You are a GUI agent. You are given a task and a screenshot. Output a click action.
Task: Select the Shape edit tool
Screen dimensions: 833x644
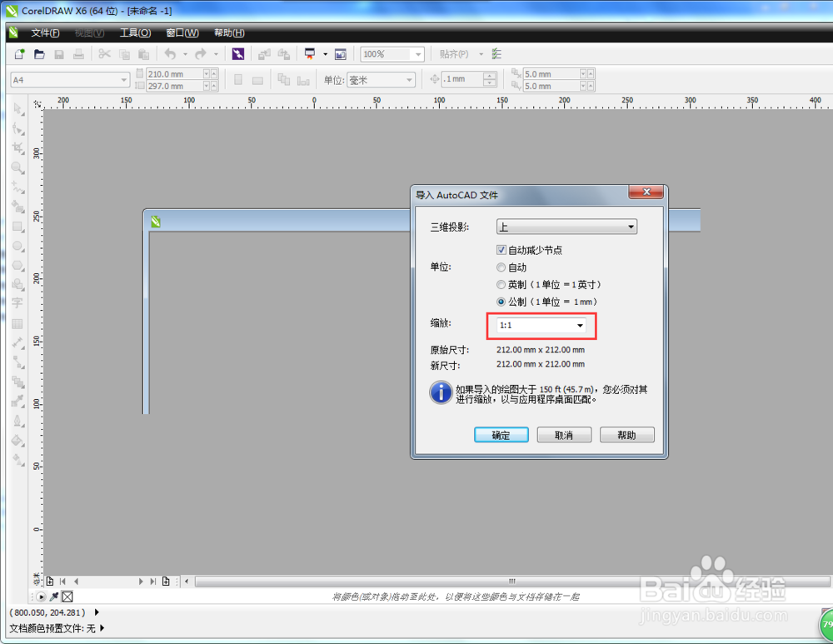click(18, 129)
